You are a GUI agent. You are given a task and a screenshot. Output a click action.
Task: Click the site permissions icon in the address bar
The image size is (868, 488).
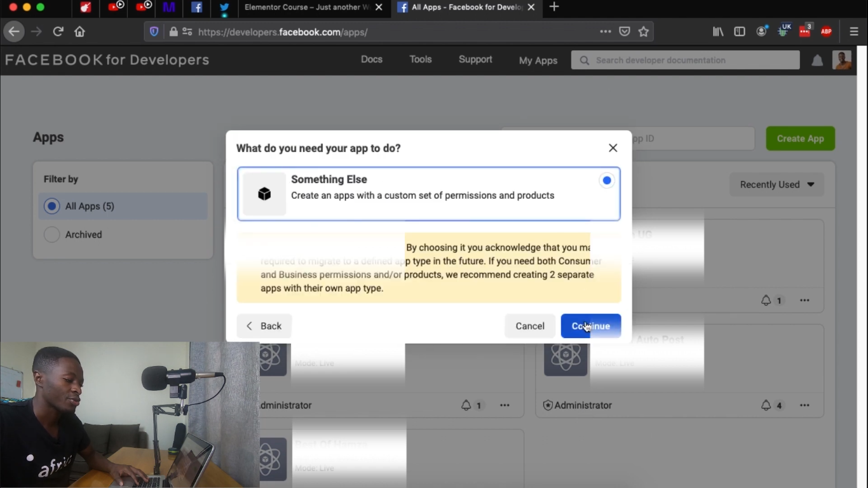coord(187,32)
